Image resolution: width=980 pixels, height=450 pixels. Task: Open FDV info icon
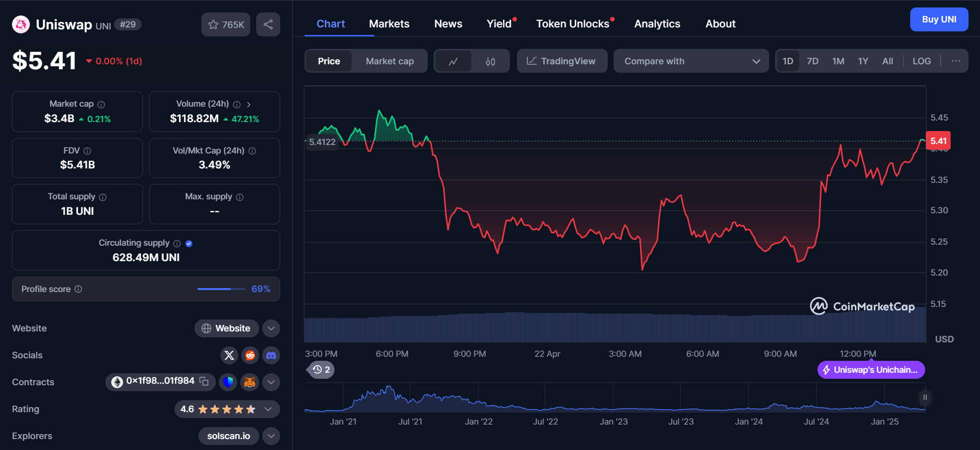coord(87,151)
